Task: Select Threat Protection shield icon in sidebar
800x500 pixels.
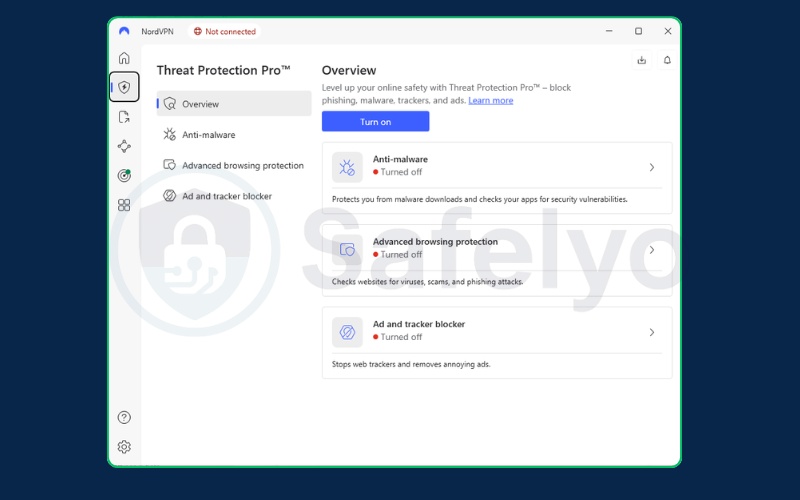Action: coord(124,87)
